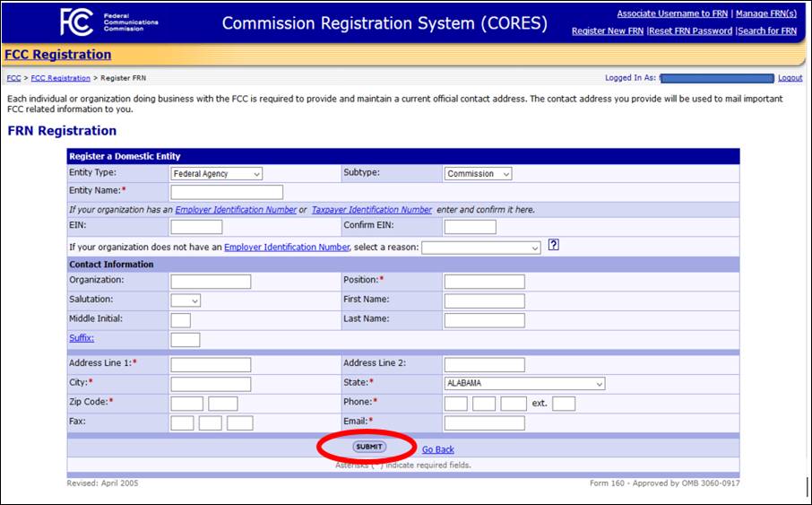This screenshot has width=812, height=505.
Task: Click the Entity Name input field
Action: [x=227, y=192]
